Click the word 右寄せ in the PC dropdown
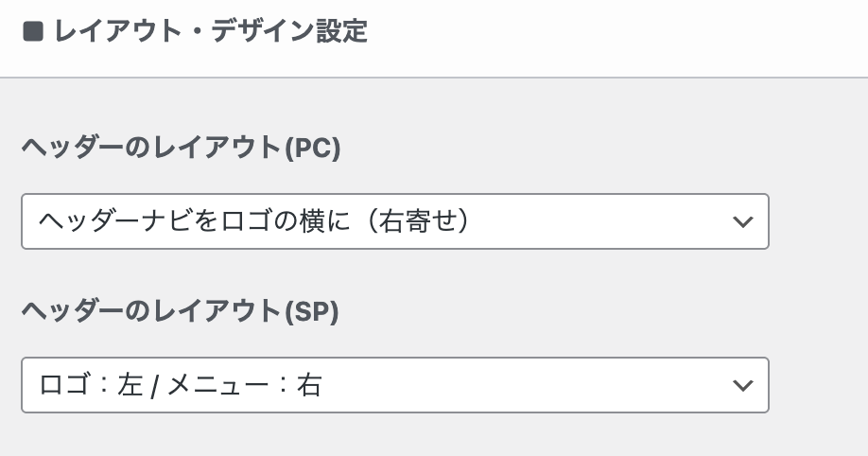The height and width of the screenshot is (456, 868). [x=423, y=221]
